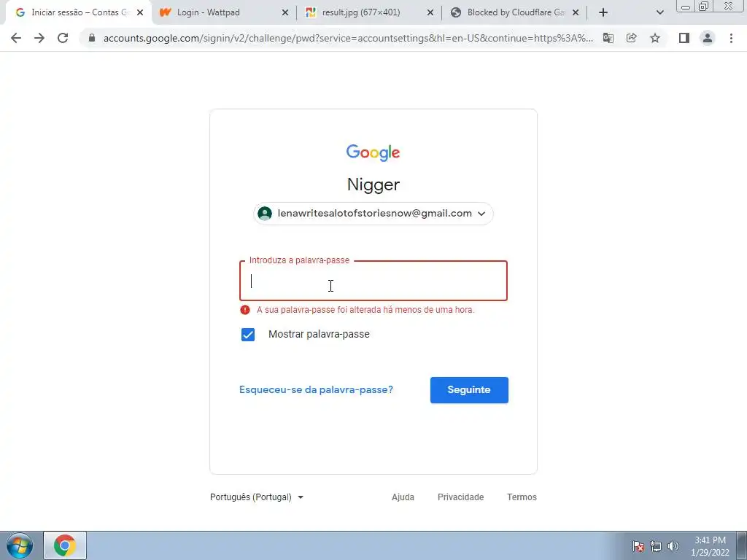
Task: Click the Chrome taskbar icon
Action: pos(65,545)
